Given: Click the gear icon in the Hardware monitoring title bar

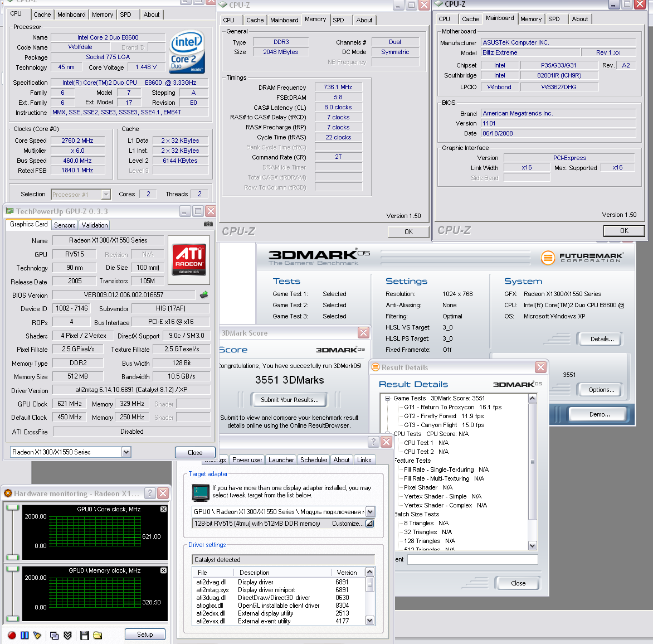Looking at the screenshot, I should click(x=7, y=493).
